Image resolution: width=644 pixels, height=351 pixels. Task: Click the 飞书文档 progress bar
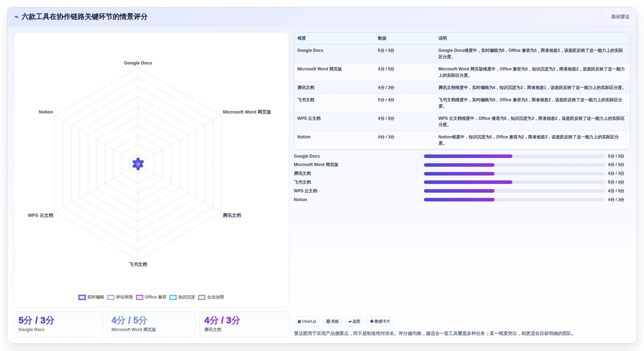click(514, 182)
